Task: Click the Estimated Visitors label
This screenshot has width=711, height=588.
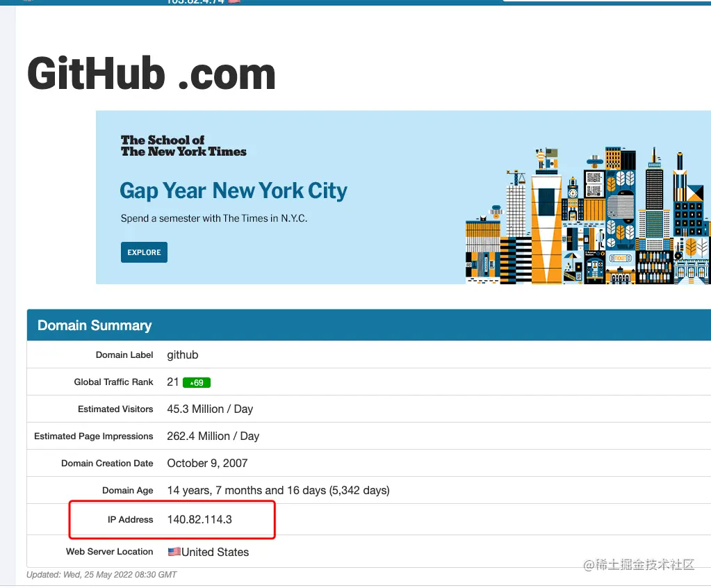Action: click(115, 409)
